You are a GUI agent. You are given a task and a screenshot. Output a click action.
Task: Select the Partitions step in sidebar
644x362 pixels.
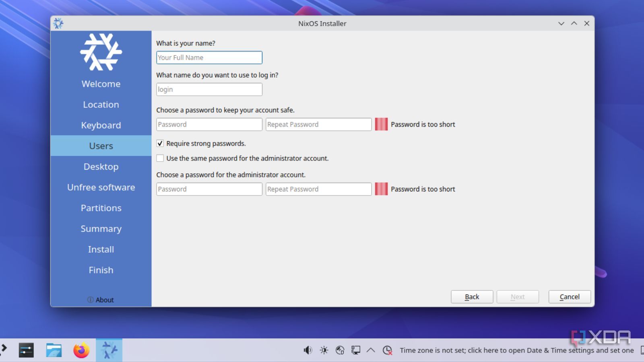[x=101, y=208]
